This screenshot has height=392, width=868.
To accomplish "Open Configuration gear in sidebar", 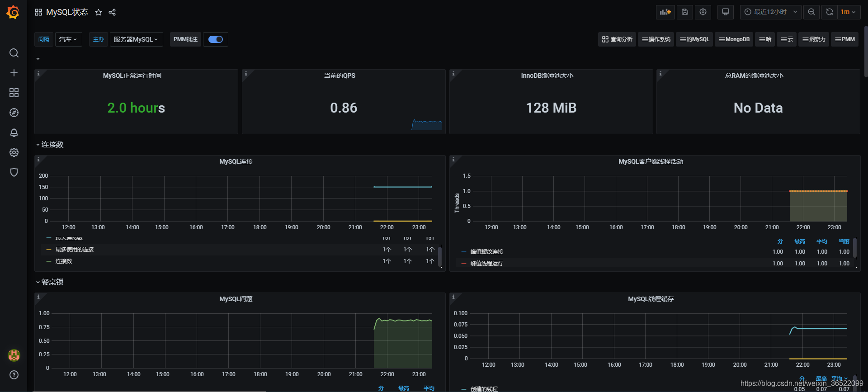I will [x=14, y=152].
